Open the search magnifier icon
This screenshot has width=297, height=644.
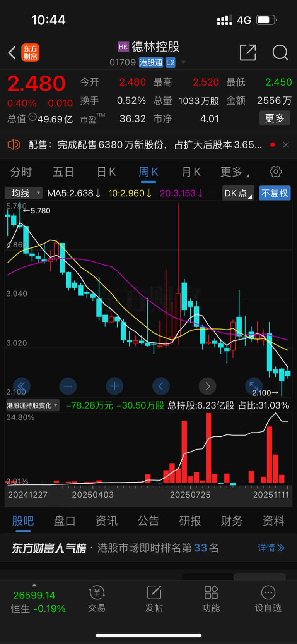(280, 52)
